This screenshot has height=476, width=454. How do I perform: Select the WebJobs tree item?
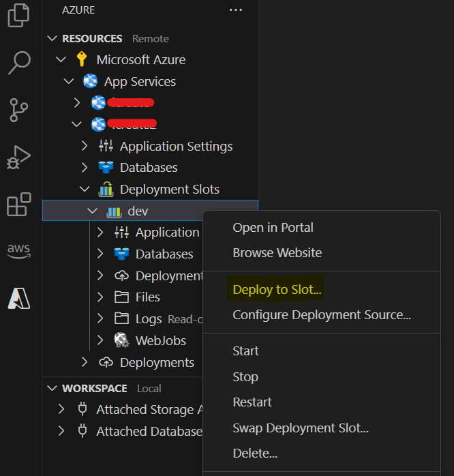pos(160,341)
